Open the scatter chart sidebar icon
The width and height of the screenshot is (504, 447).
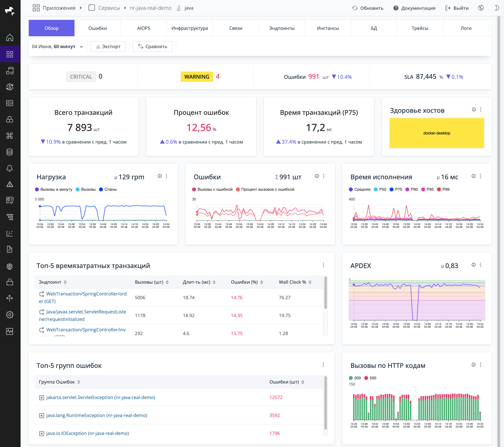coord(10,233)
